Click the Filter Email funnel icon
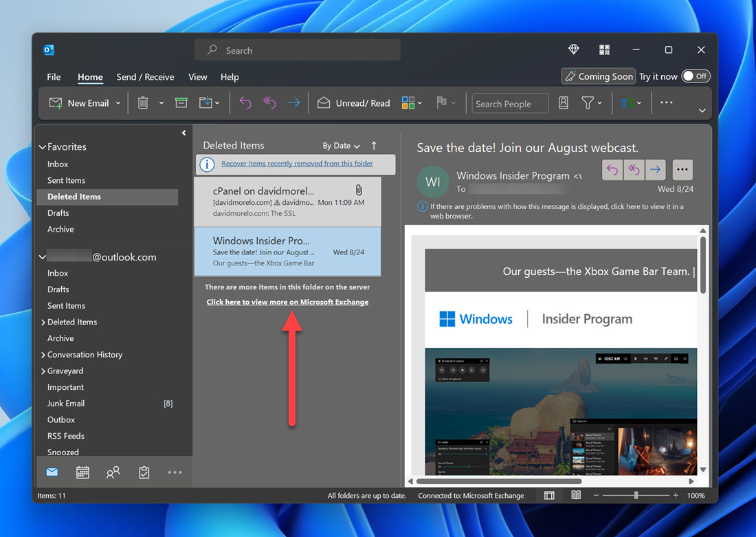Image resolution: width=756 pixels, height=537 pixels. pyautogui.click(x=588, y=102)
